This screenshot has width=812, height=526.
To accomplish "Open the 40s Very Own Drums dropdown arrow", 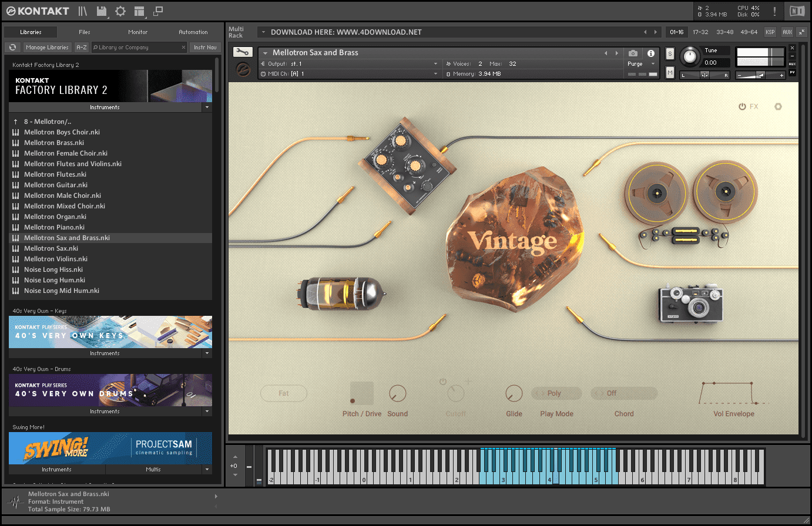I will pos(207,412).
